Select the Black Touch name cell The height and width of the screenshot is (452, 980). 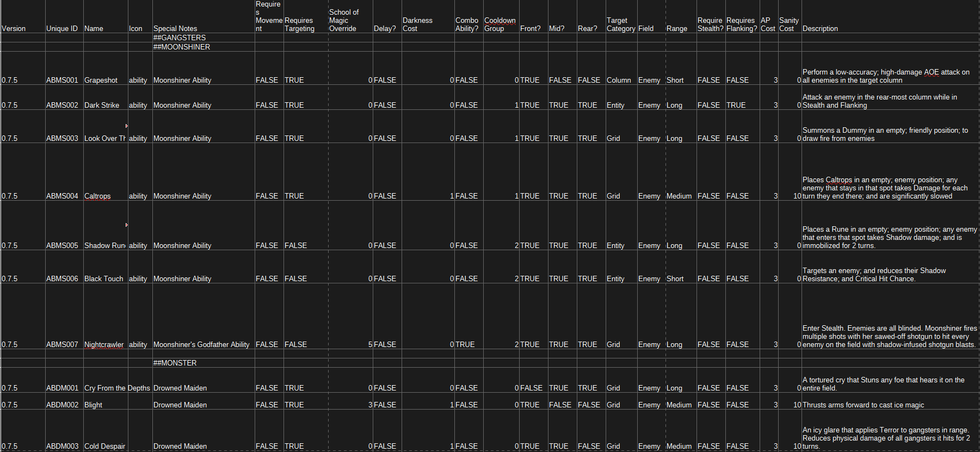(104, 278)
